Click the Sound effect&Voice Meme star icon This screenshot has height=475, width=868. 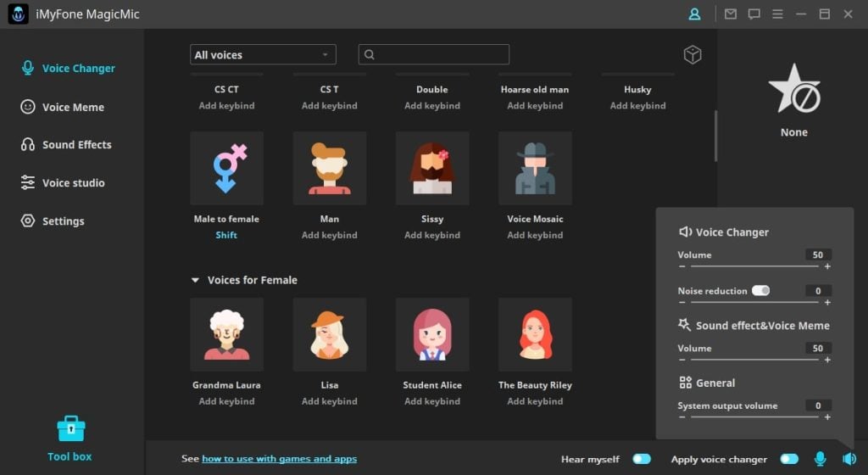point(685,325)
